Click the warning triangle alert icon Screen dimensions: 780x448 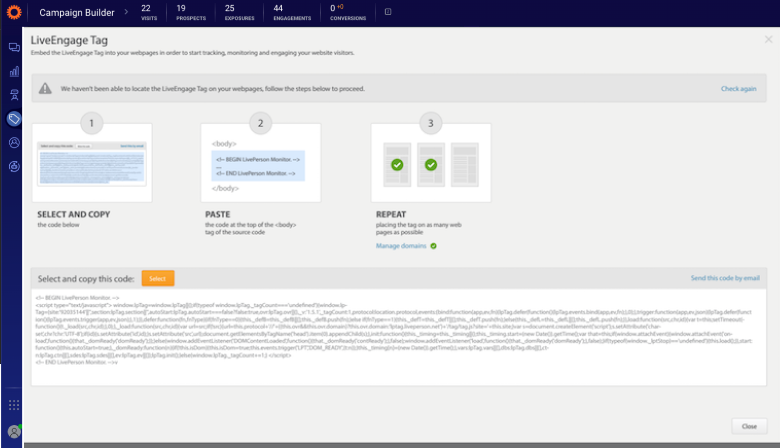click(x=45, y=89)
